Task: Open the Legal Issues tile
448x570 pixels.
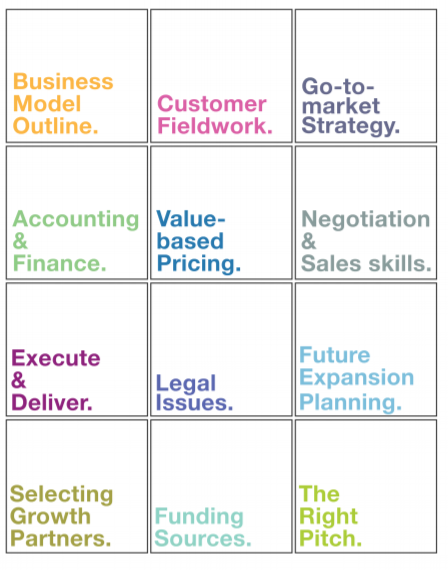Action: (221, 349)
